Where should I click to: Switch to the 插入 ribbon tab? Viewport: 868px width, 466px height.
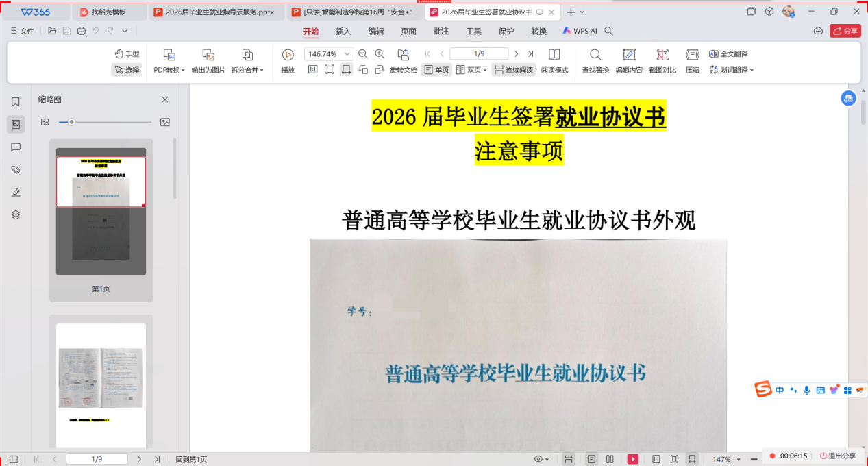click(x=343, y=31)
